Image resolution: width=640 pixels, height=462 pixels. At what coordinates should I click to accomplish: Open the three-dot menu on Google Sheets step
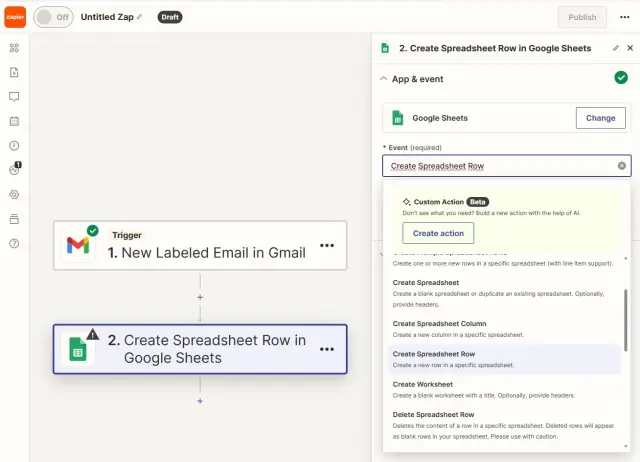click(x=327, y=349)
